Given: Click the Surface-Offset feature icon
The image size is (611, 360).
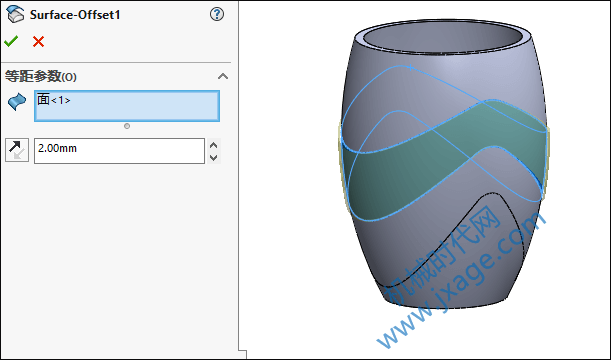Looking at the screenshot, I should [15, 14].
